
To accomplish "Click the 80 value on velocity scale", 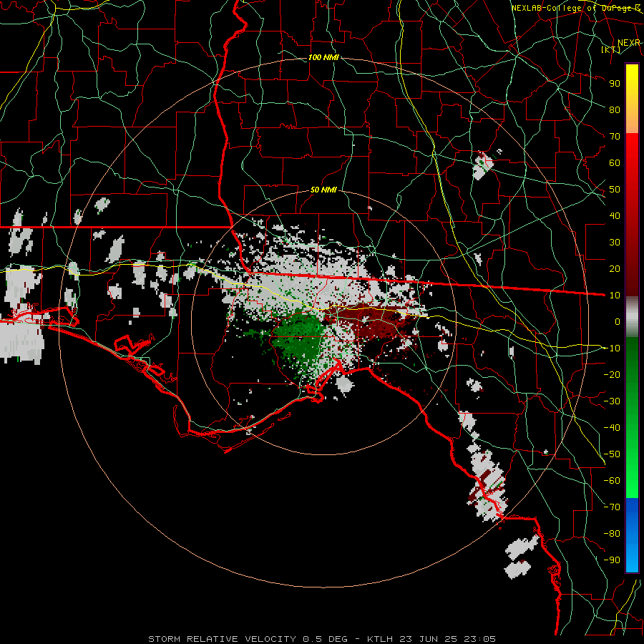I will click(x=615, y=109).
